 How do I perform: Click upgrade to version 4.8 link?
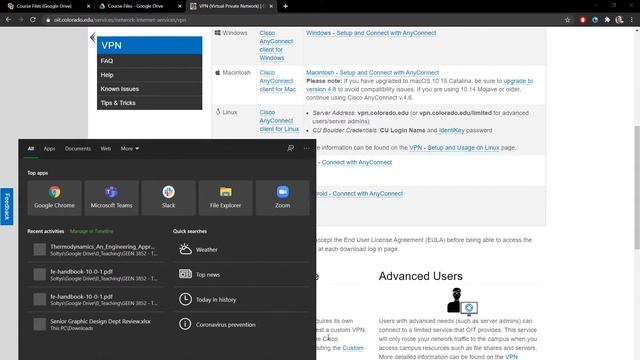pos(518,81)
